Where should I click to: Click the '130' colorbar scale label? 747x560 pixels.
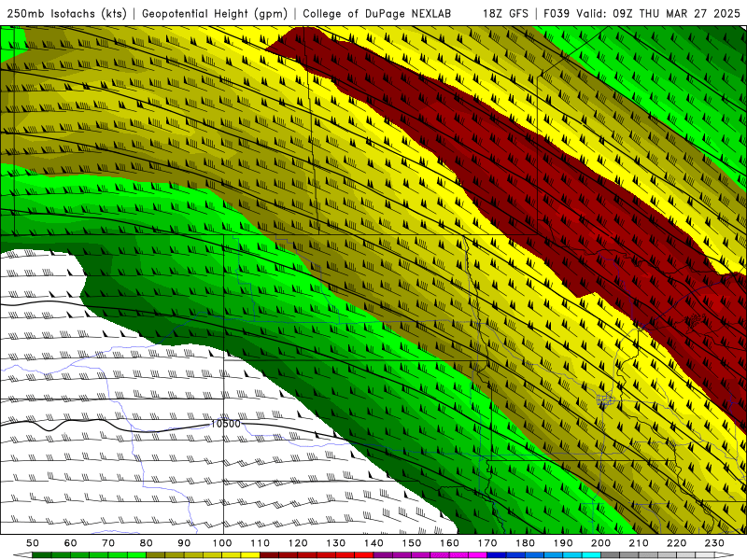tap(336, 543)
